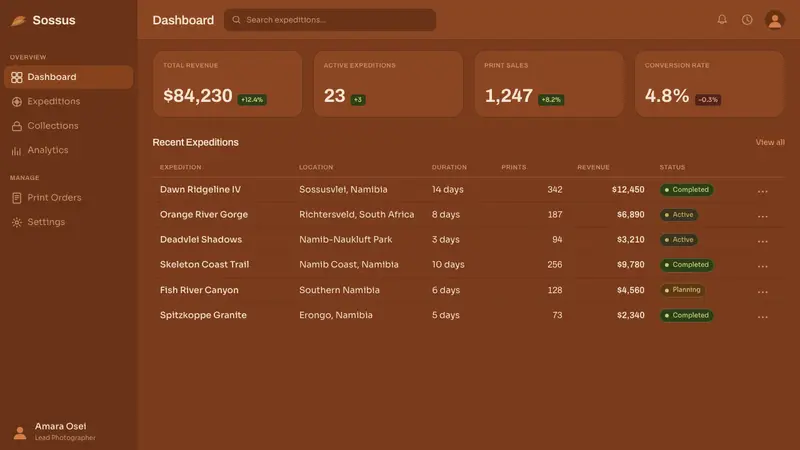Click Namib-Naukluft Park location cell
This screenshot has width=800, height=450.
click(x=345, y=239)
